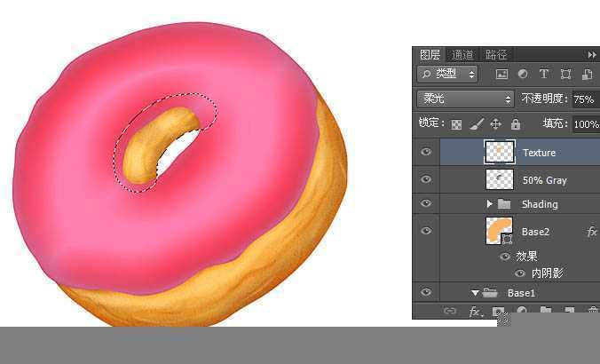Click the 50% Gray layer name
The height and width of the screenshot is (364, 600).
(544, 180)
